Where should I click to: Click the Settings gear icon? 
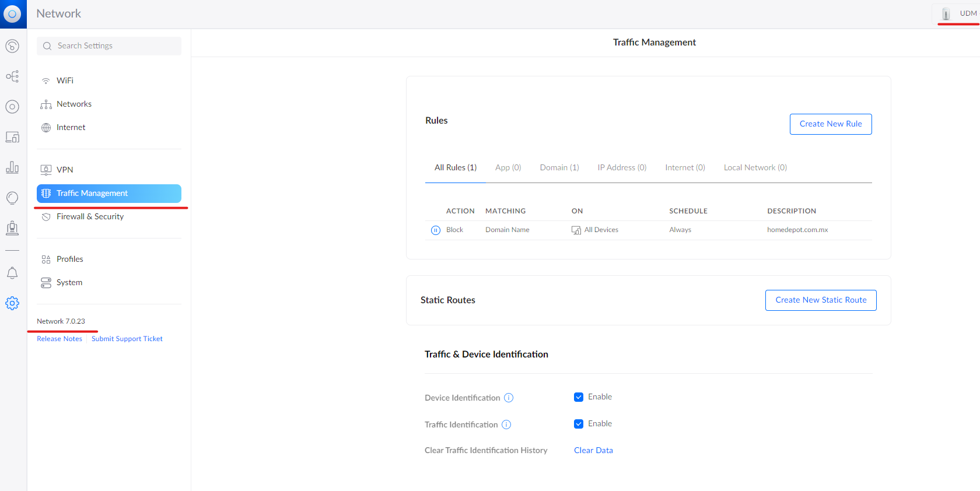tap(12, 303)
